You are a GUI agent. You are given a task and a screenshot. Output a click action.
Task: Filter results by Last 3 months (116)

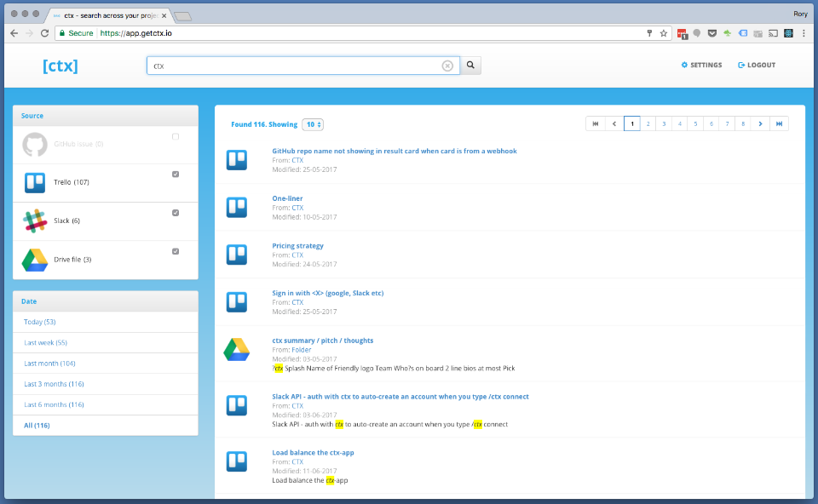coord(54,384)
